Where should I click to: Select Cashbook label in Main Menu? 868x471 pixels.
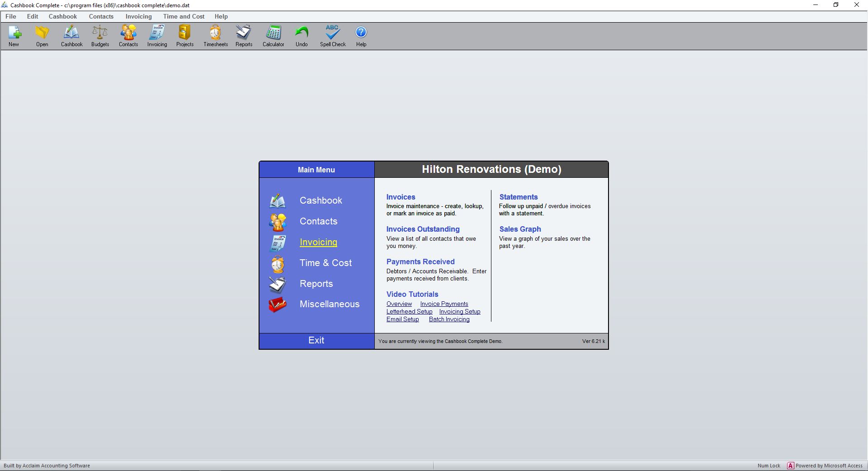pos(321,200)
